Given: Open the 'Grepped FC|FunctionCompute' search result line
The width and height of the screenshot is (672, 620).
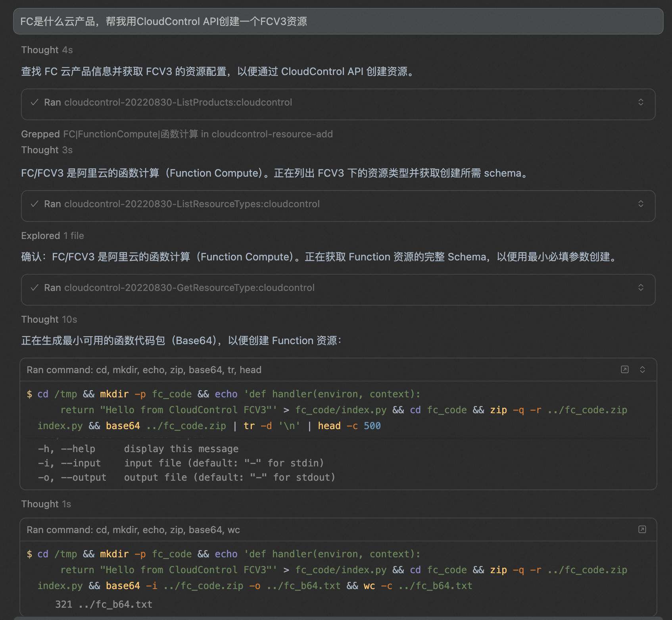Looking at the screenshot, I should coord(177,134).
